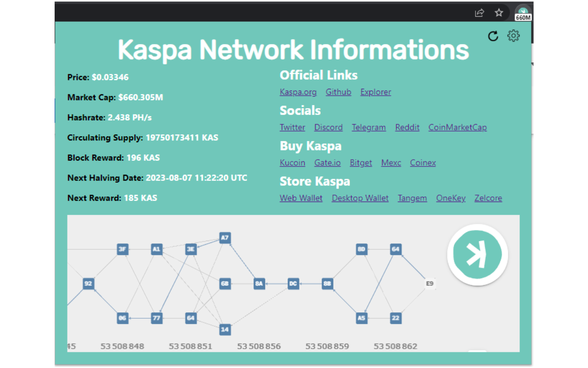Screen dimensions: 588x368
Task: Open the browser share menu
Action: click(479, 13)
